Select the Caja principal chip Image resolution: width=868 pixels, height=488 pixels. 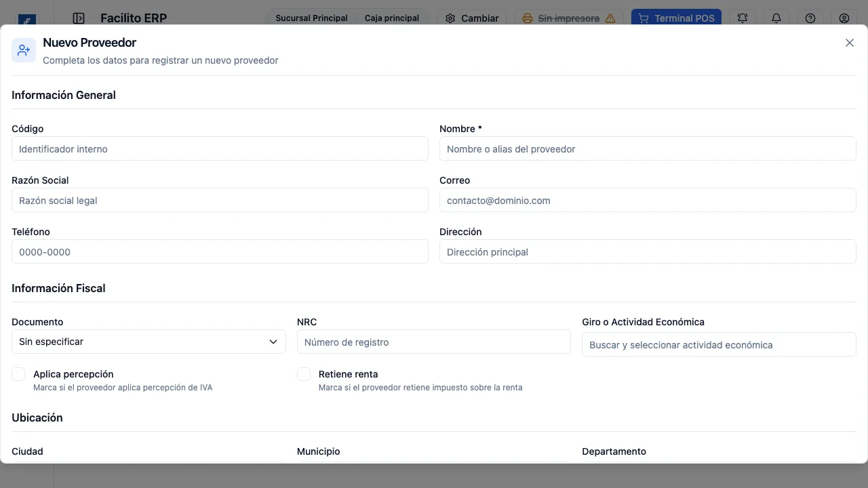tap(392, 18)
